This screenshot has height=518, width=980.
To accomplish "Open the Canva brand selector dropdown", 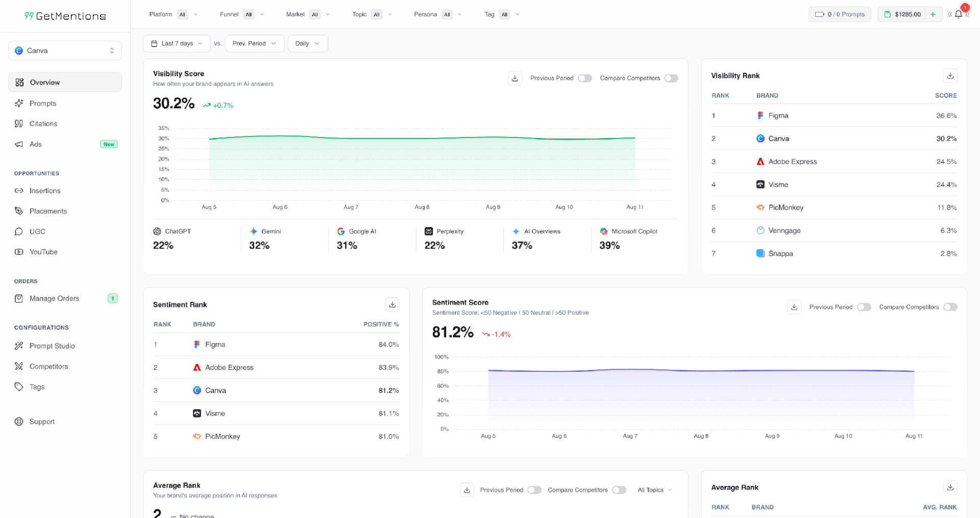I will pos(65,51).
